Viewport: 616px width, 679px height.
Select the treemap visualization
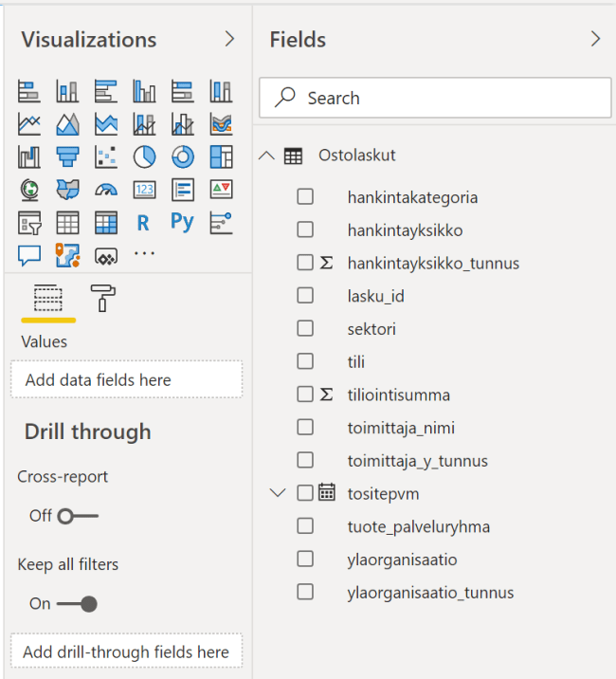coord(221,156)
